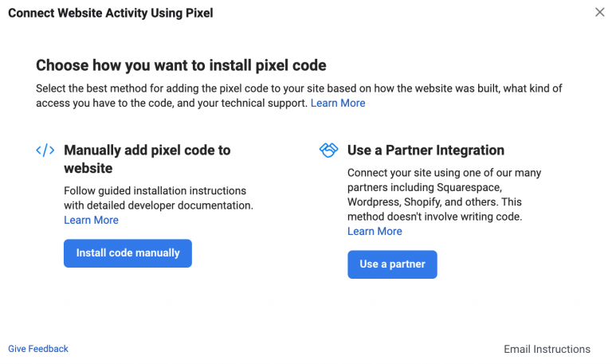Select the Use a Partner Integration heading
The width and height of the screenshot is (612, 364).
point(426,150)
